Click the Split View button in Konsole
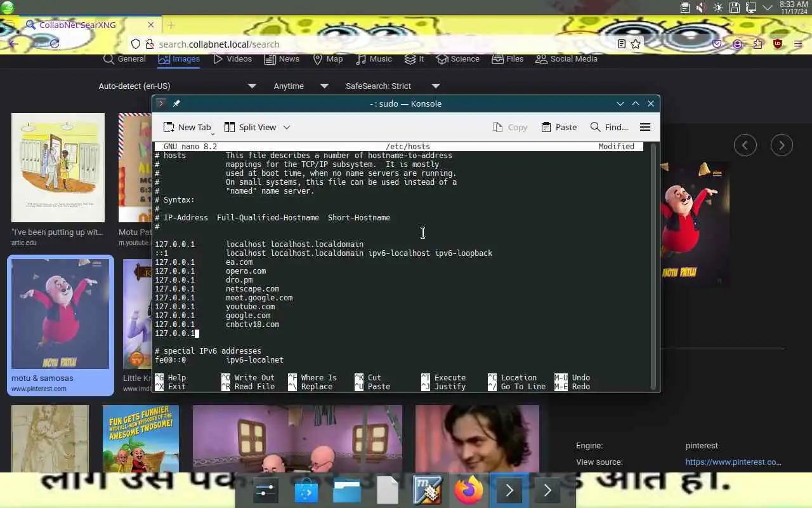 tap(250, 127)
